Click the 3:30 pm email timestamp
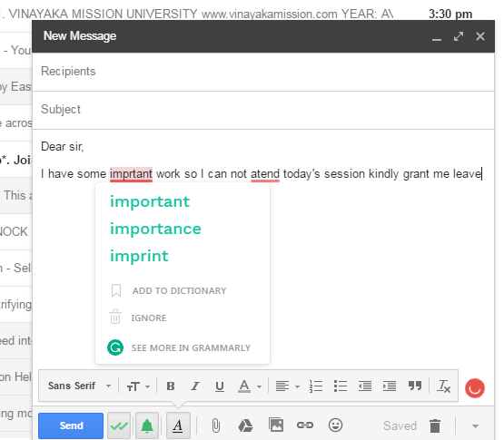This screenshot has height=440, width=504. (450, 15)
